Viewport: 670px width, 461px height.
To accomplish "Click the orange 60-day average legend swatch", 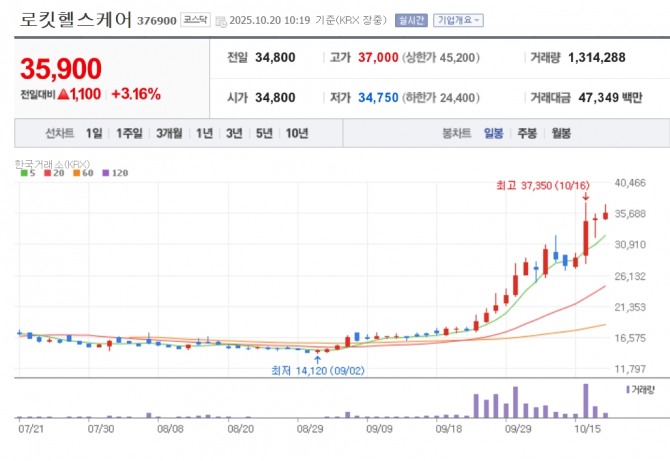I will (76, 173).
